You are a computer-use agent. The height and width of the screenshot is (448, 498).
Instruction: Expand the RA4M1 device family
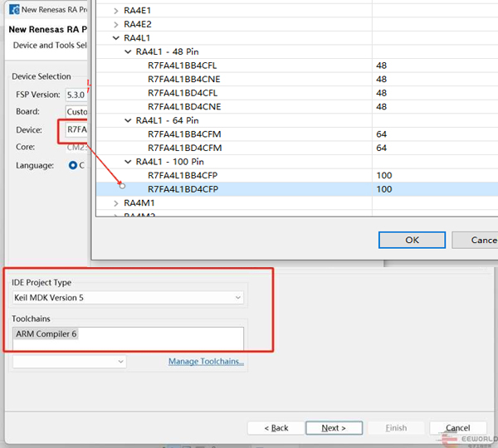tap(116, 203)
